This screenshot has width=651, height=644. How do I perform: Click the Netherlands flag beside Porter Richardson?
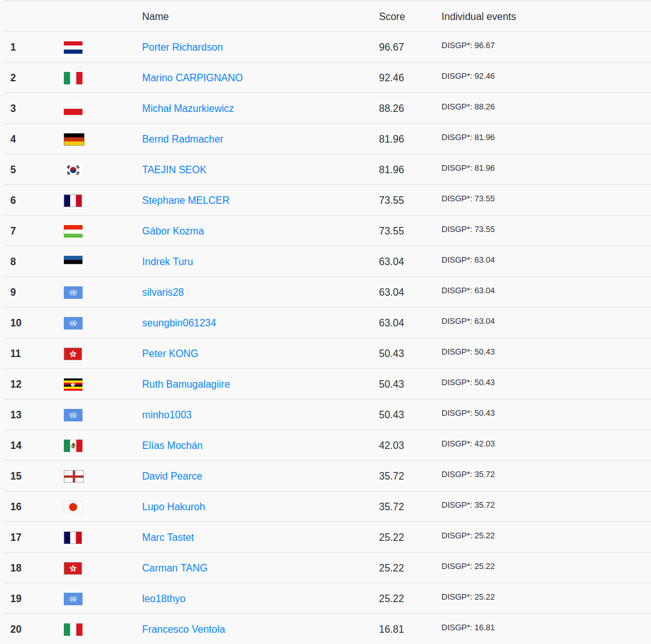(x=73, y=48)
